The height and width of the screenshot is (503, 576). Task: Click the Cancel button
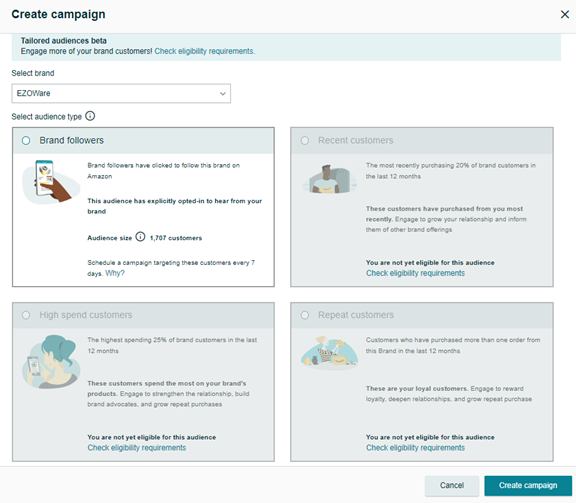(452, 485)
